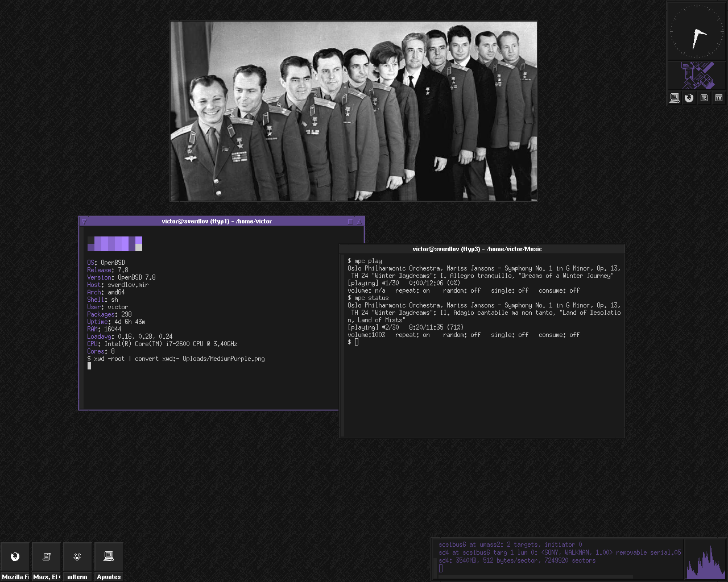Image resolution: width=728 pixels, height=582 pixels.
Task: Click the analog clock applet
Action: 696,31
